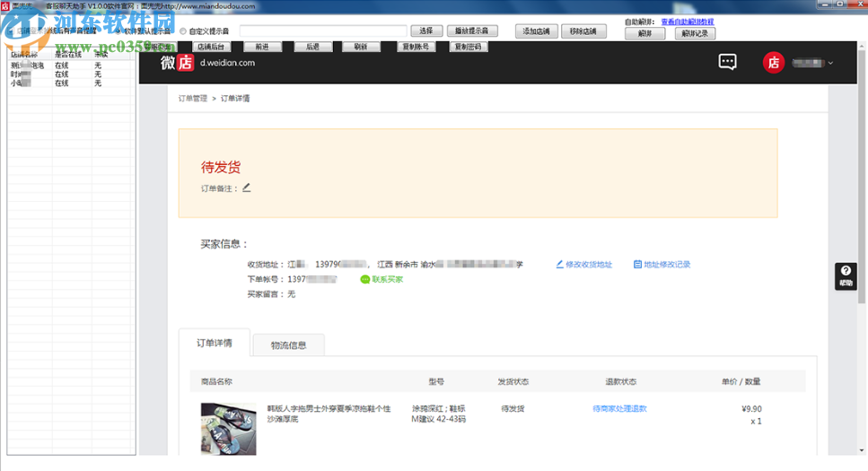Image resolution: width=868 pixels, height=471 pixels.
Task: Click the green contact buyer chat icon
Action: click(x=364, y=280)
